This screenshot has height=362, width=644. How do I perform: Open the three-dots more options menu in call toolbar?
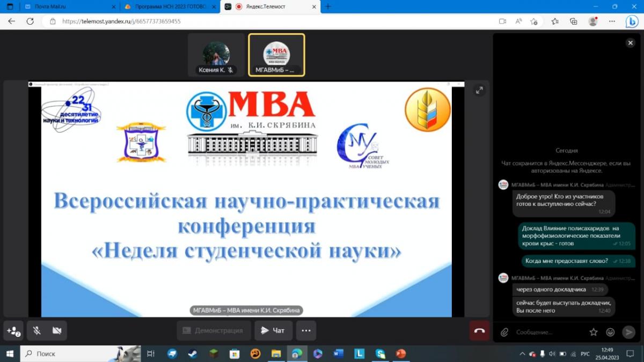point(306,331)
